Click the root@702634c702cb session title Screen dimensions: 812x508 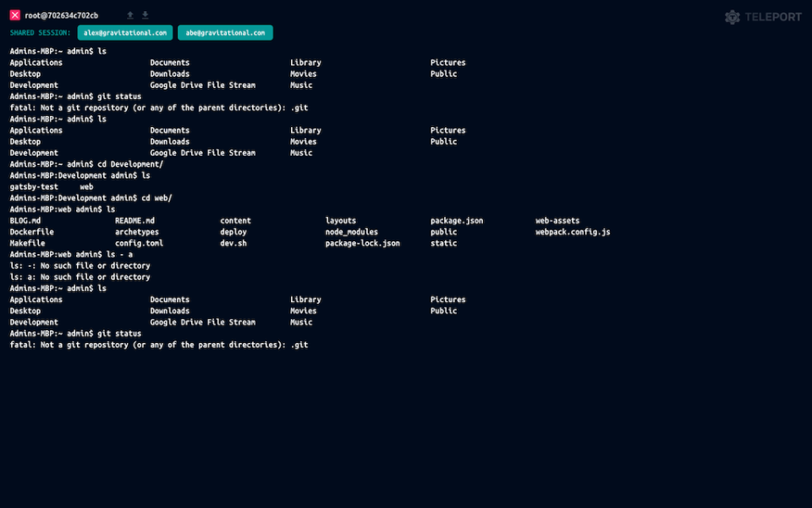point(61,15)
